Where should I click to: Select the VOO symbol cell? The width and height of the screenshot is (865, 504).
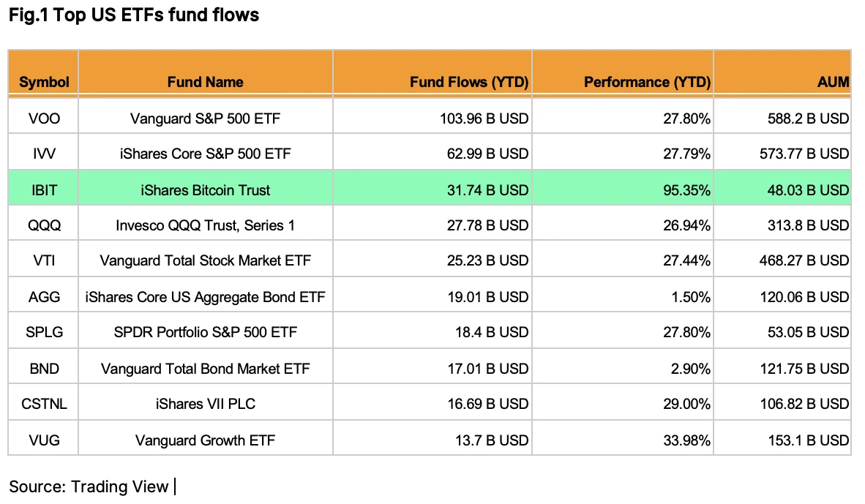tap(44, 119)
